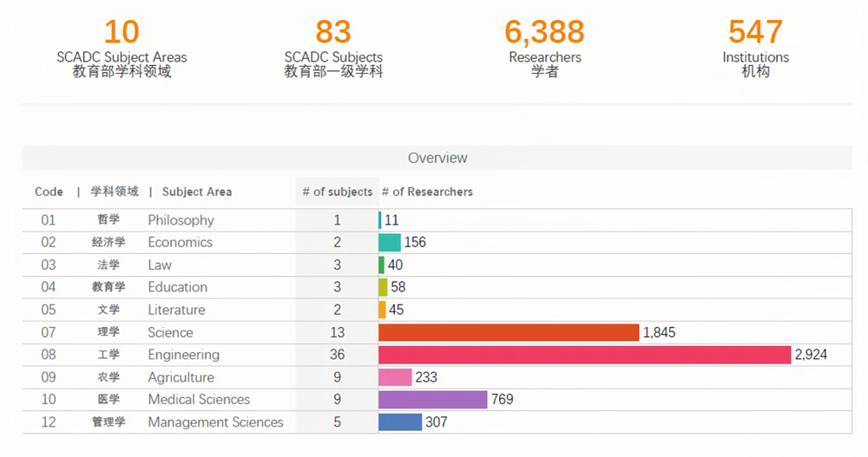Viewport: 868px width, 457px height.
Task: Select the orange-red Science bar
Action: (509, 332)
